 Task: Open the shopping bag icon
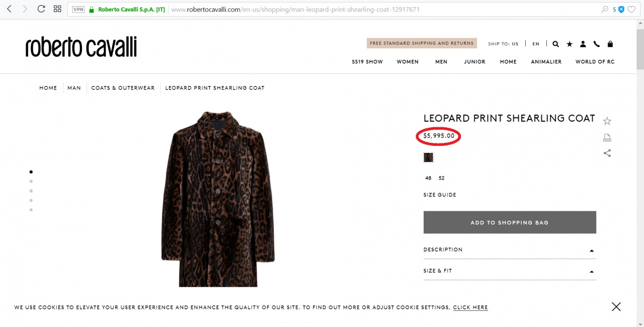pyautogui.click(x=610, y=44)
